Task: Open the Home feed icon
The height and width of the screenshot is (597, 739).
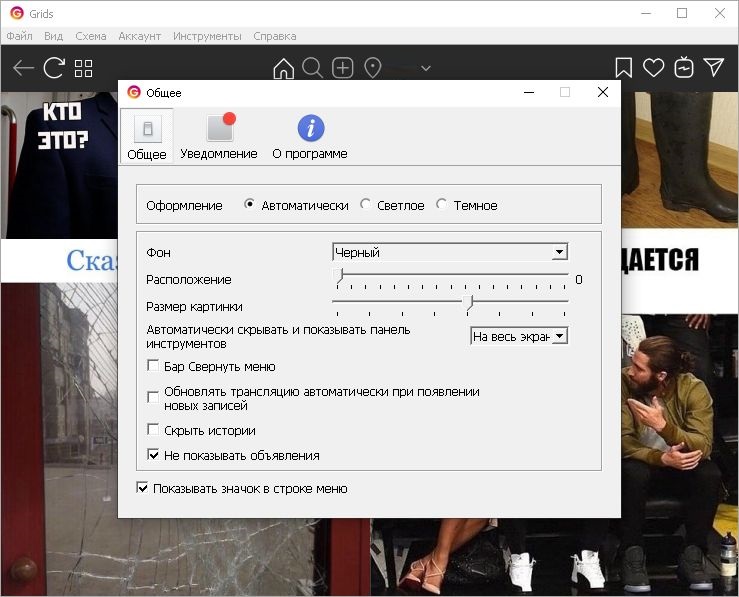Action: click(x=283, y=68)
